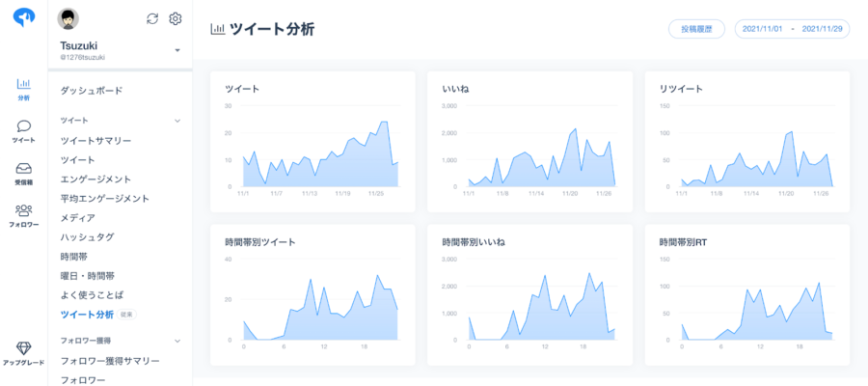Image resolution: width=868 pixels, height=386 pixels.
Task: Open 時間帯 menu item
Action: [x=73, y=257]
